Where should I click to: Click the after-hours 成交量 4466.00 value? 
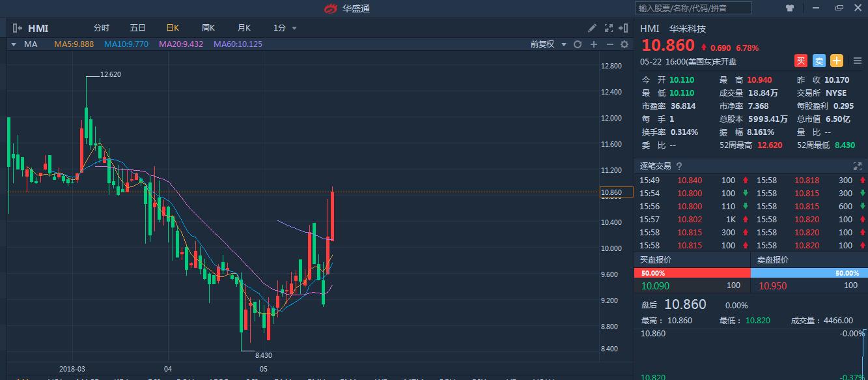click(838, 321)
